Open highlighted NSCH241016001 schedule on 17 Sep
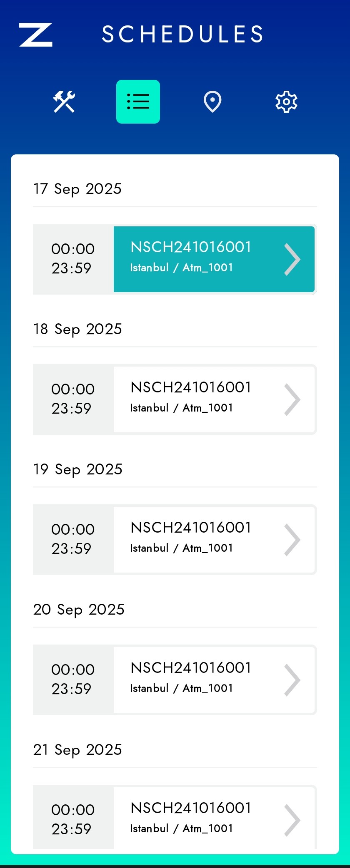The height and width of the screenshot is (868, 350). click(x=191, y=257)
